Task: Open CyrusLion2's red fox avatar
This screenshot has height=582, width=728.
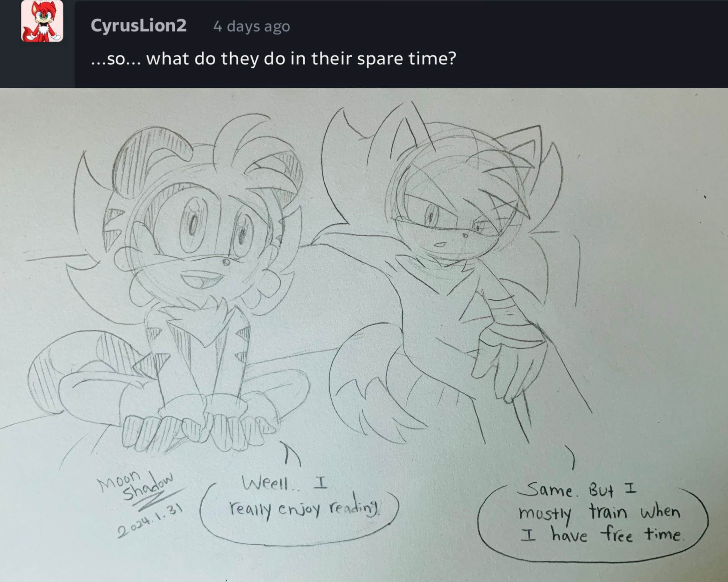Action: click(x=42, y=21)
